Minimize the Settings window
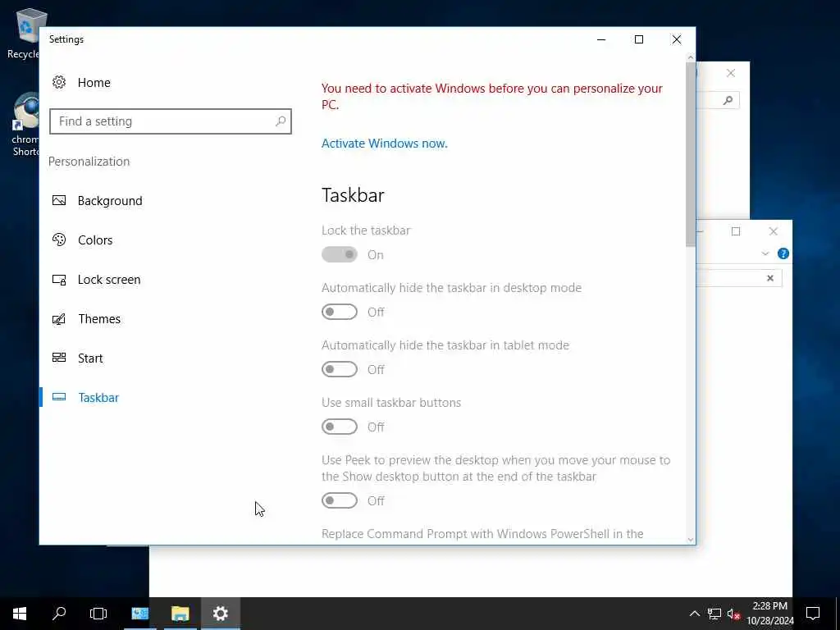Screen dimensions: 840x630 [601, 39]
